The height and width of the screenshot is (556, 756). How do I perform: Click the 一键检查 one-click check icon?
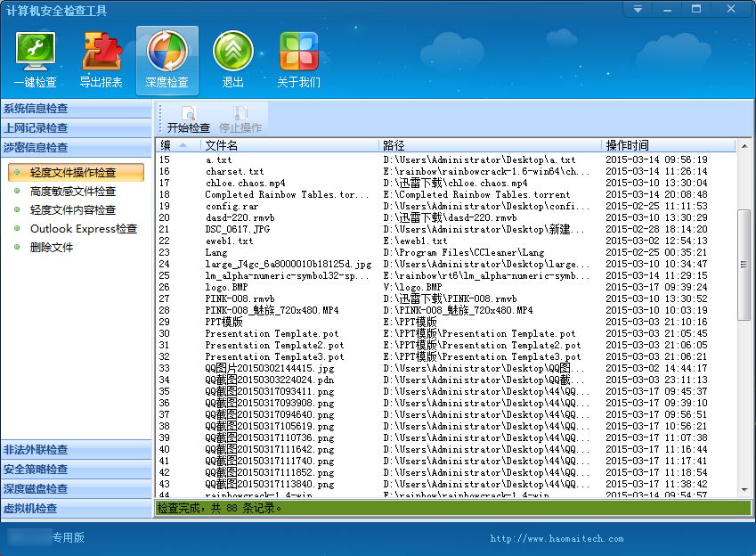36,61
